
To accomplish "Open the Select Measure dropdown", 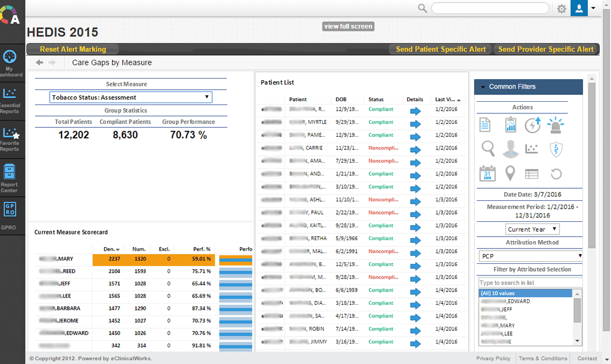I will (131, 97).
